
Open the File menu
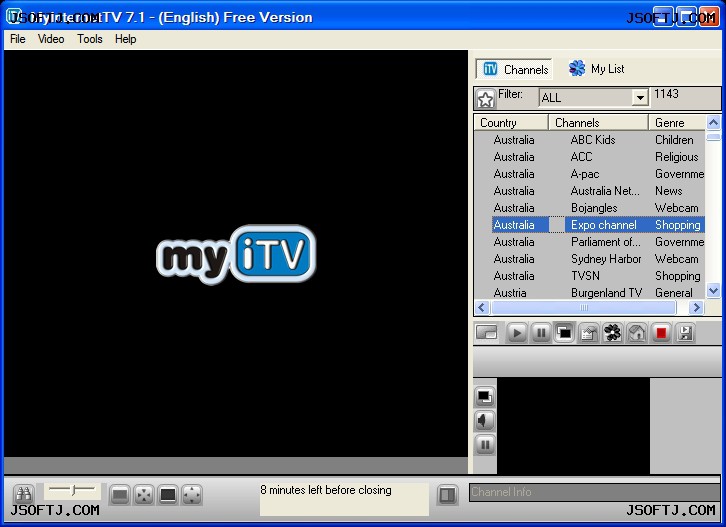(x=18, y=39)
